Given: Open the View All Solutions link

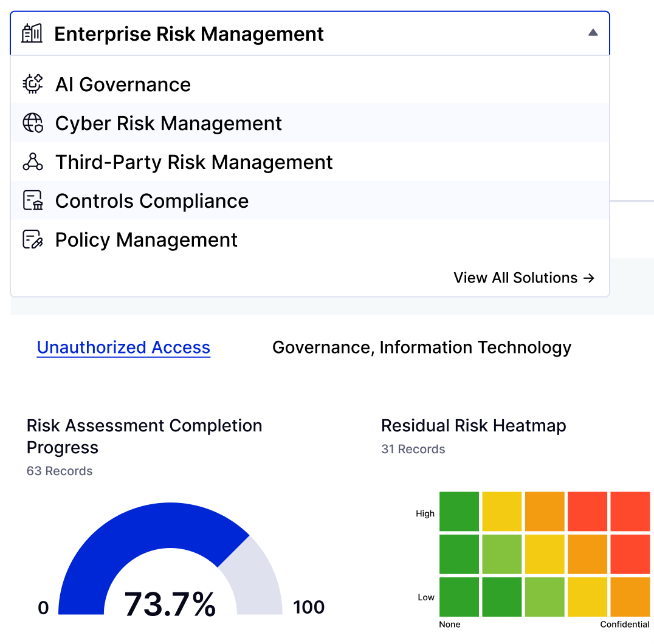Looking at the screenshot, I should pos(523,278).
